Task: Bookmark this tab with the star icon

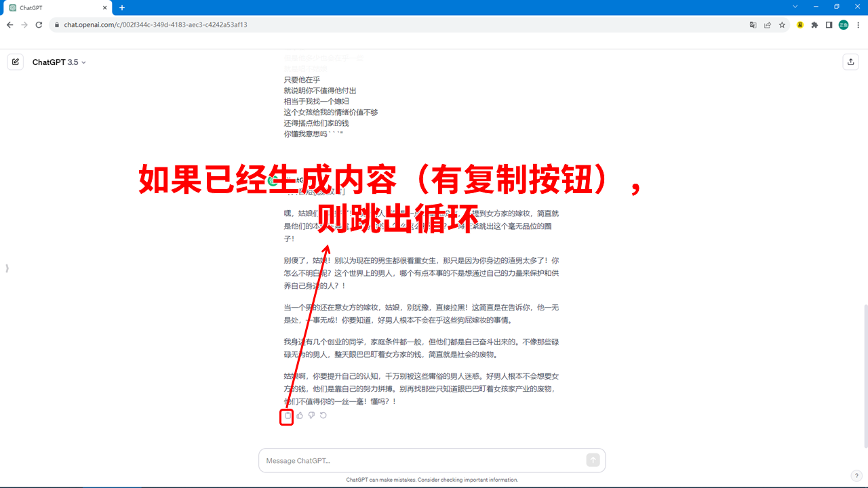Action: [782, 25]
